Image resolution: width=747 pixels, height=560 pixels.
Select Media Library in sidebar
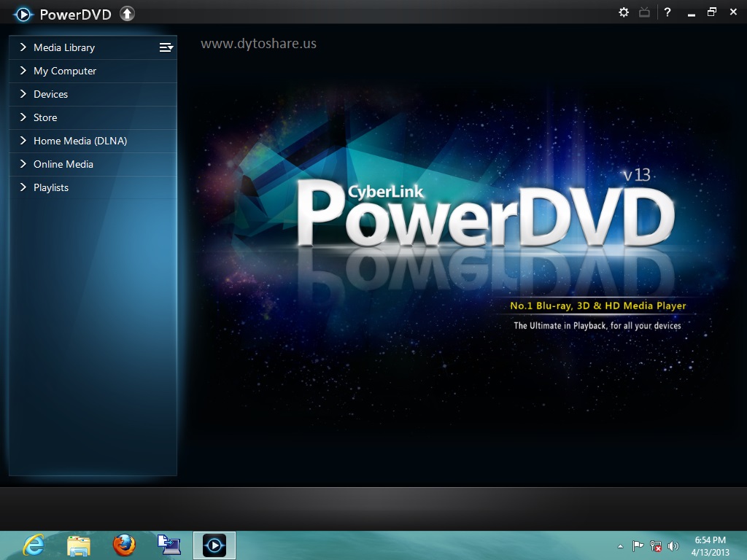(x=93, y=47)
